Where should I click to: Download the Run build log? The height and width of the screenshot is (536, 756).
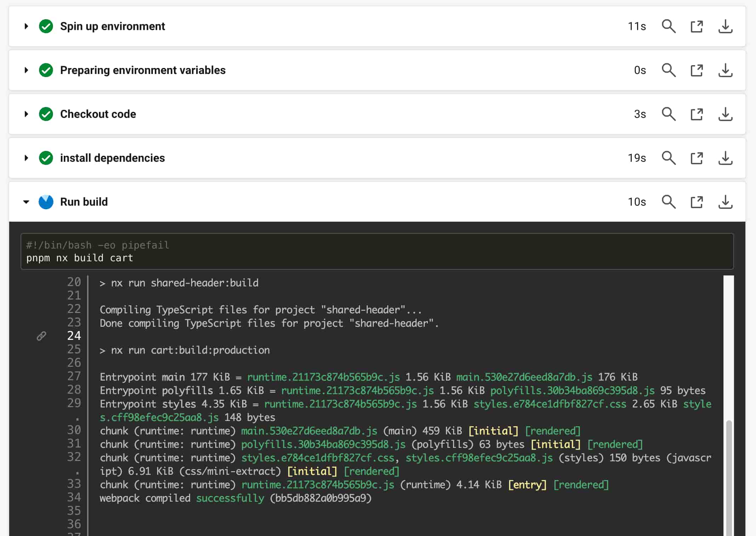pyautogui.click(x=725, y=202)
